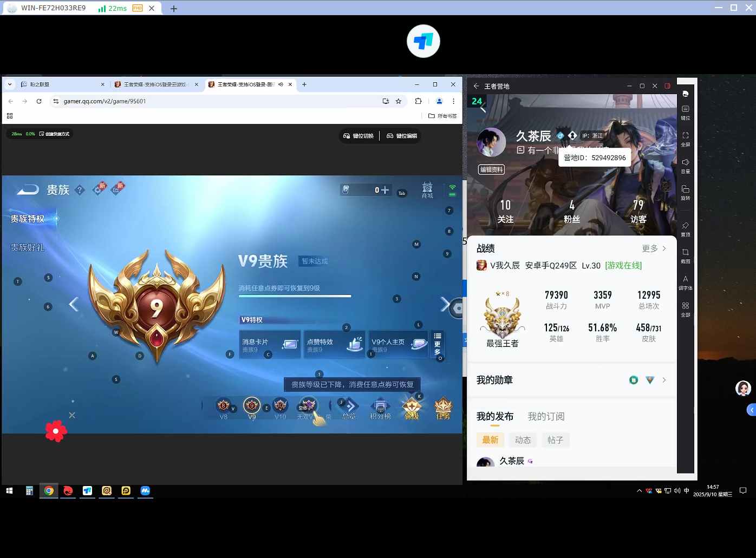Go back using white arrow beside 贵族
This screenshot has width=756, height=558.
[28, 189]
